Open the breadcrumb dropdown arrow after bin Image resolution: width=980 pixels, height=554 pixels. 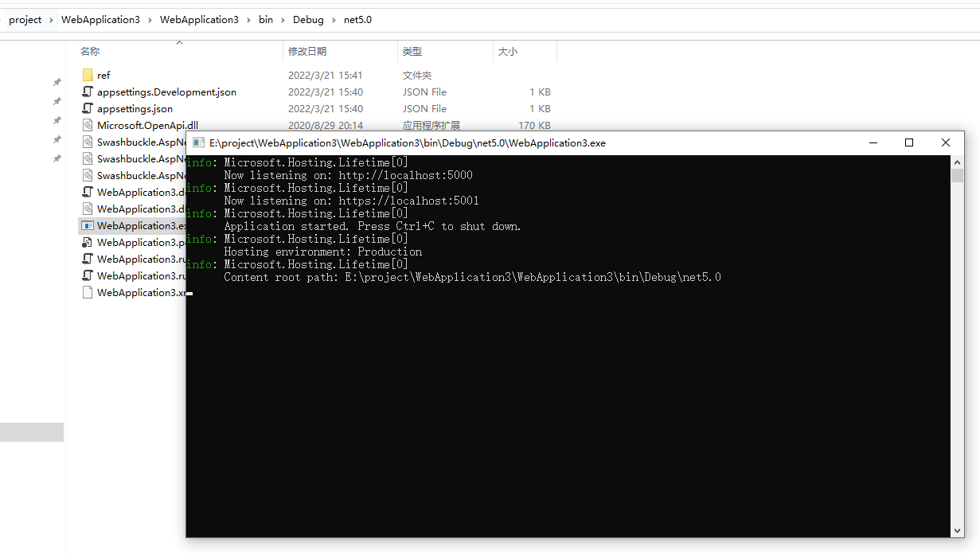(x=284, y=20)
